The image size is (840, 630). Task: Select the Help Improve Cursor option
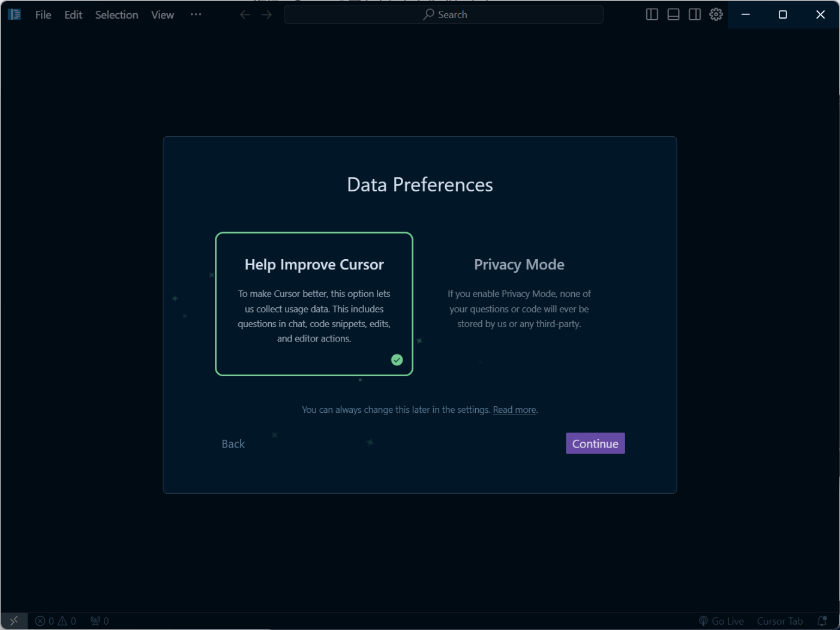tap(314, 304)
